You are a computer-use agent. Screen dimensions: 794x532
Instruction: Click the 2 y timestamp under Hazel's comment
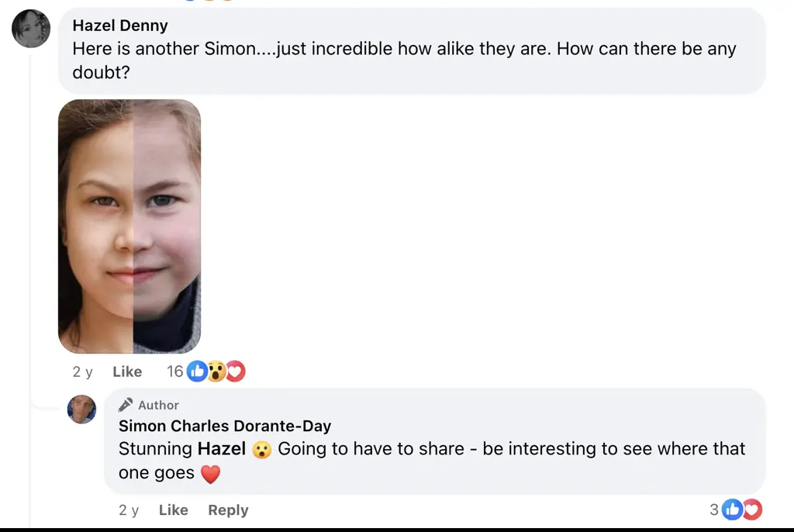pyautogui.click(x=82, y=372)
